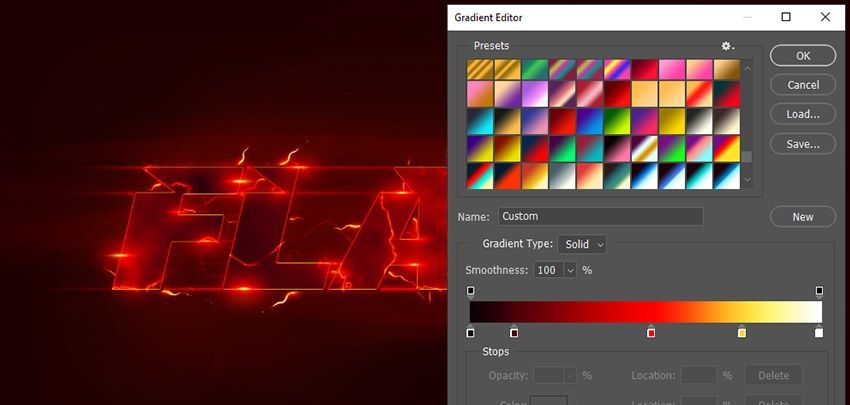Select the white color stop at far right
850x405 pixels.
tap(819, 332)
